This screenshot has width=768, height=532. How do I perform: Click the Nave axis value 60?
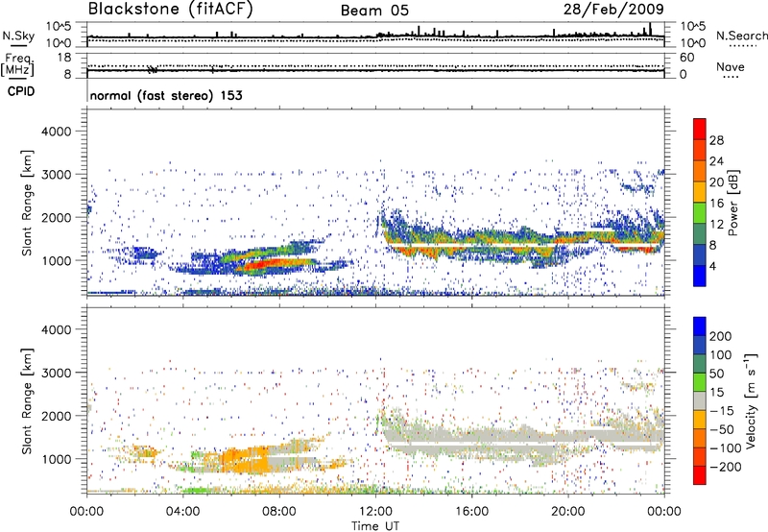click(687, 58)
